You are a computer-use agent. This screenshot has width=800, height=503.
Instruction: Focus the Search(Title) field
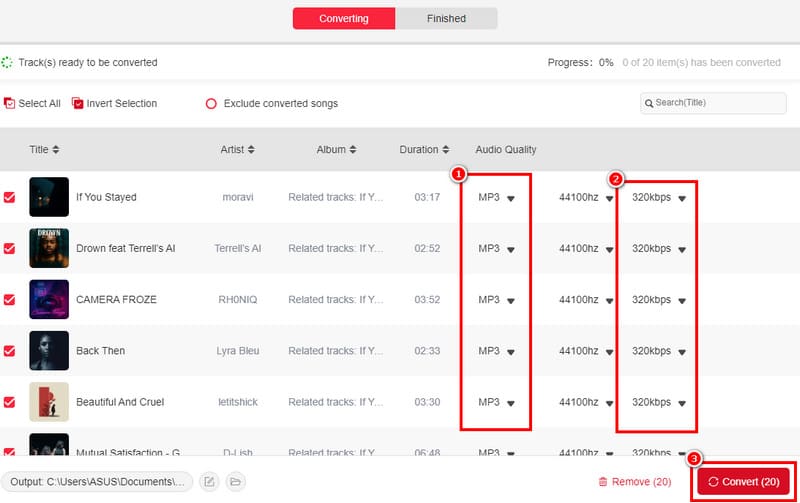pos(713,103)
